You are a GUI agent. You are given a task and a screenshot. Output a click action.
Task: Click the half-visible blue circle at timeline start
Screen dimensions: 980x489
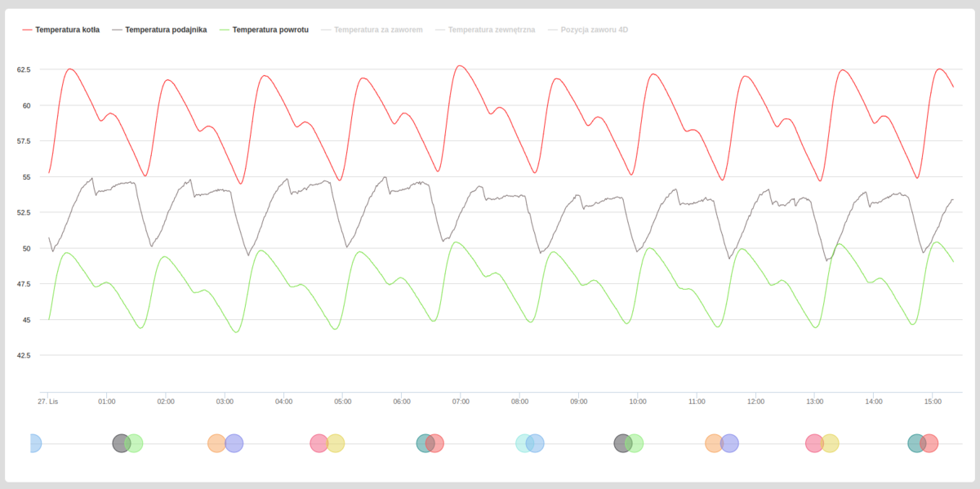point(34,443)
